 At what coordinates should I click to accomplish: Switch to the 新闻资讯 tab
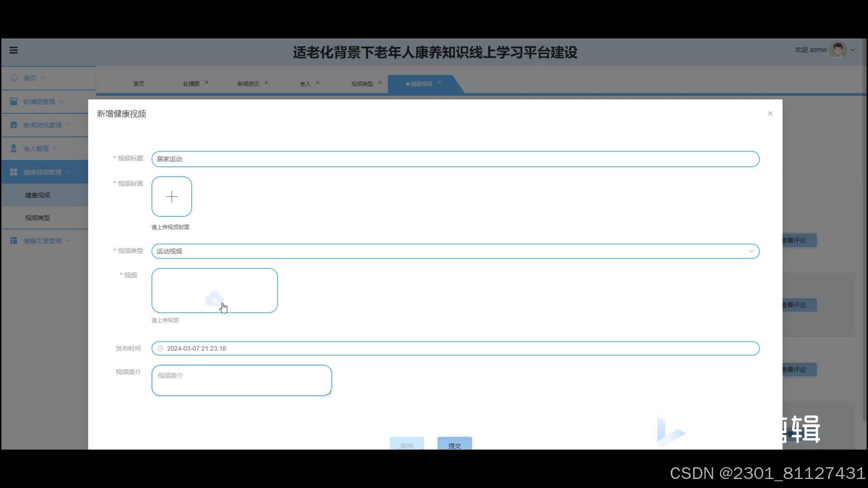248,84
